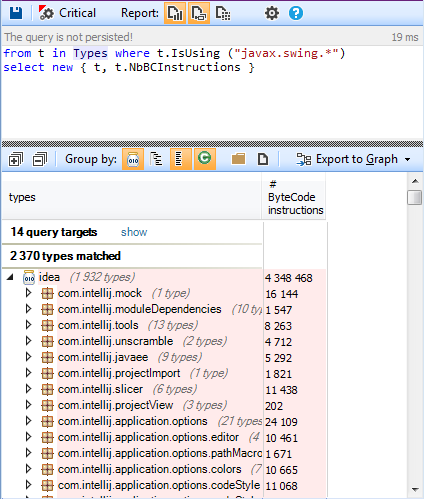Click scrollbar up arrow
This screenshot has width=424, height=499.
(x=415, y=181)
